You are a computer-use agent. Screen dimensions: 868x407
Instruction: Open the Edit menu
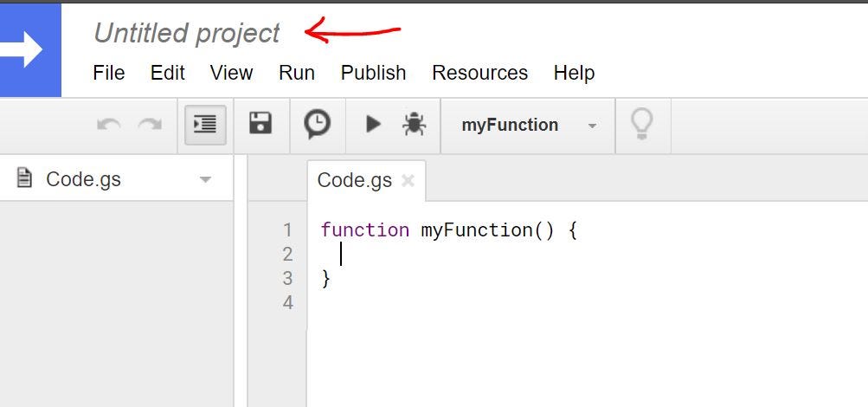(168, 73)
